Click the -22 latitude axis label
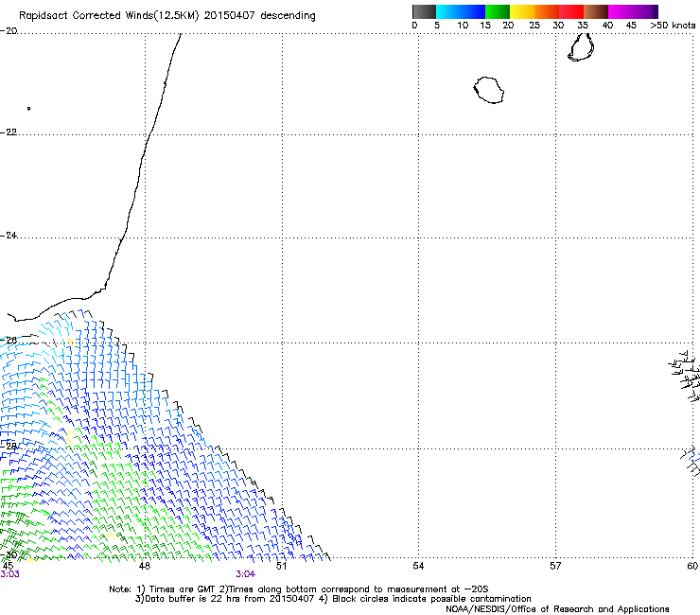 9,132
